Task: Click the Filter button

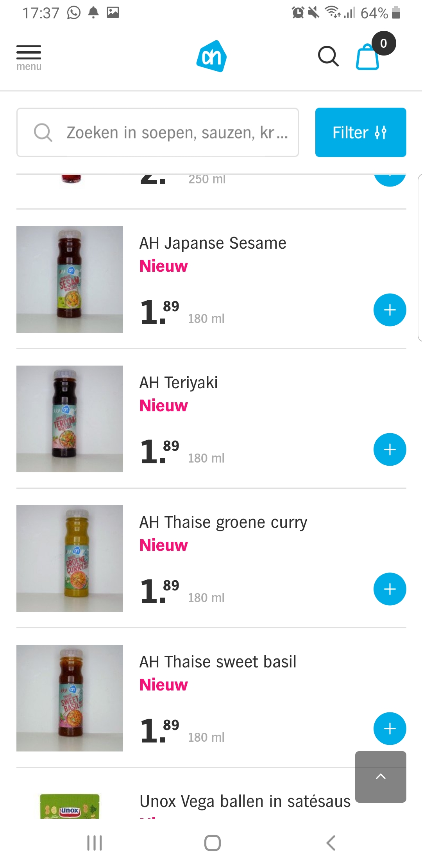Action: (x=360, y=132)
